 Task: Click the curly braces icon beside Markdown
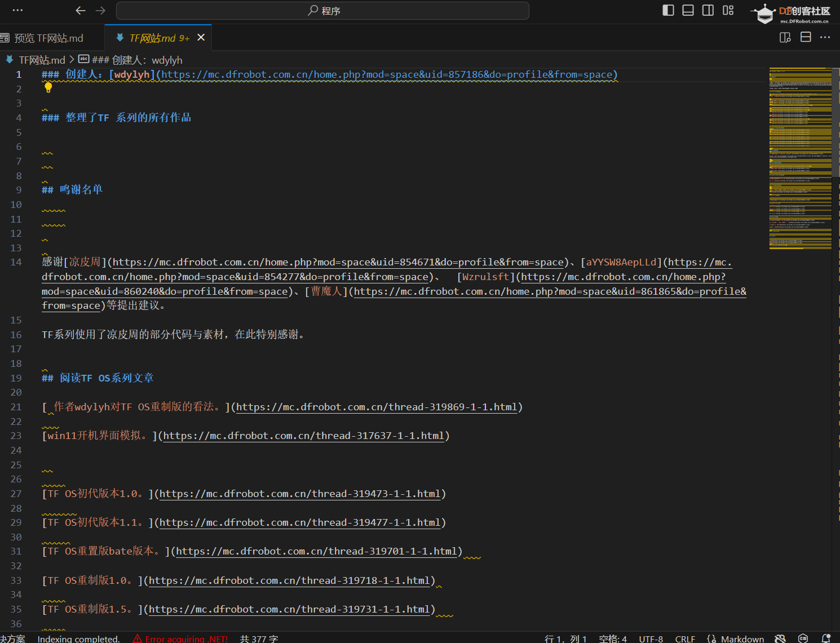(711, 638)
